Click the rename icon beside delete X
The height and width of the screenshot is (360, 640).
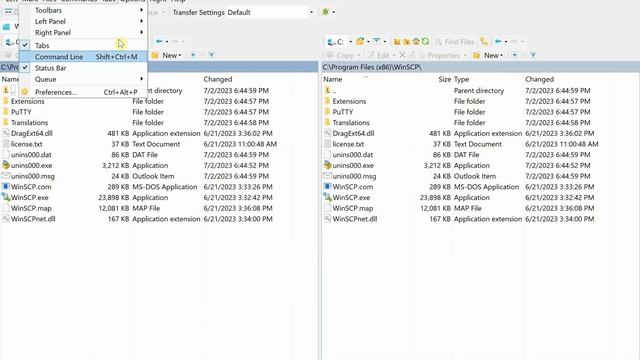pos(412,55)
